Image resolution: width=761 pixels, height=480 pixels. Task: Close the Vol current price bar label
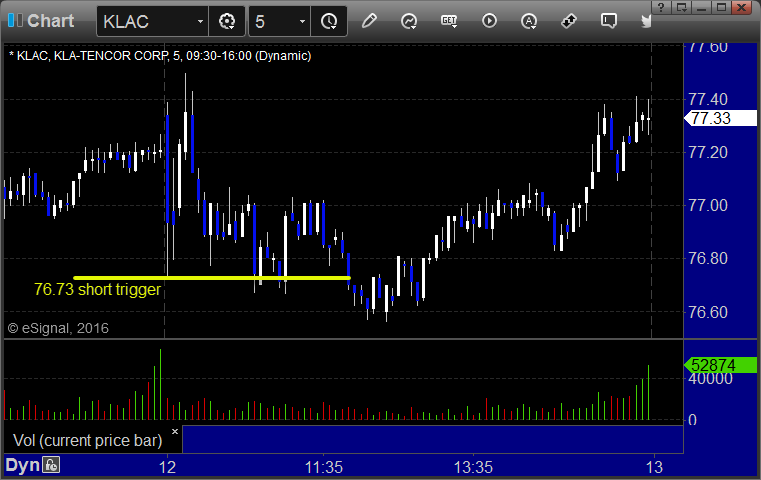[175, 431]
